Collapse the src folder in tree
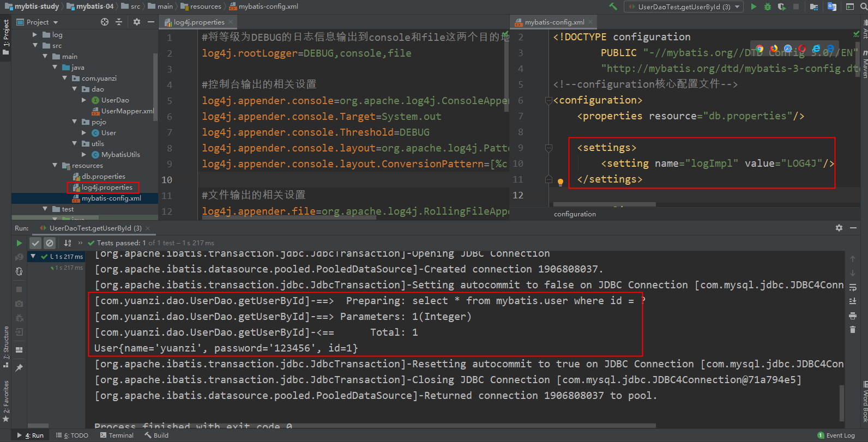 35,45
